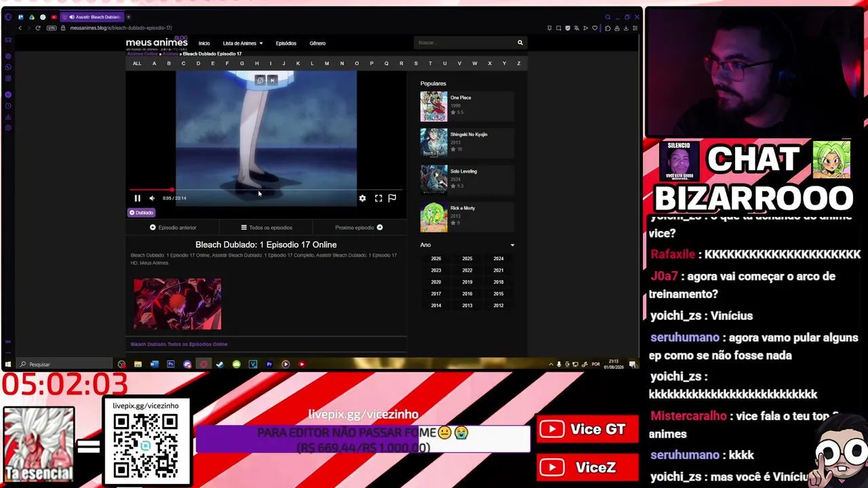Click the page title 'Bleach Dublado: 1 Episodio 17 Online'
The image size is (868, 488).
(x=266, y=245)
